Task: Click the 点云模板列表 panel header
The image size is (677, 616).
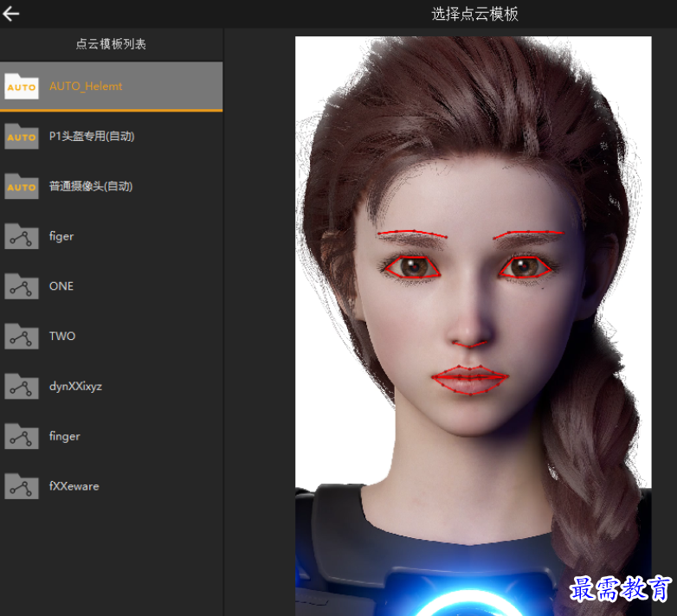Action: [111, 44]
